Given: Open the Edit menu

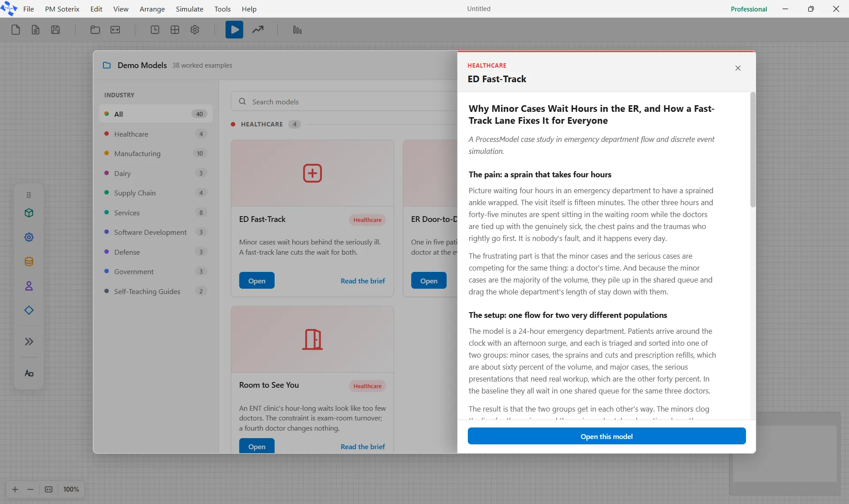Looking at the screenshot, I should [96, 9].
